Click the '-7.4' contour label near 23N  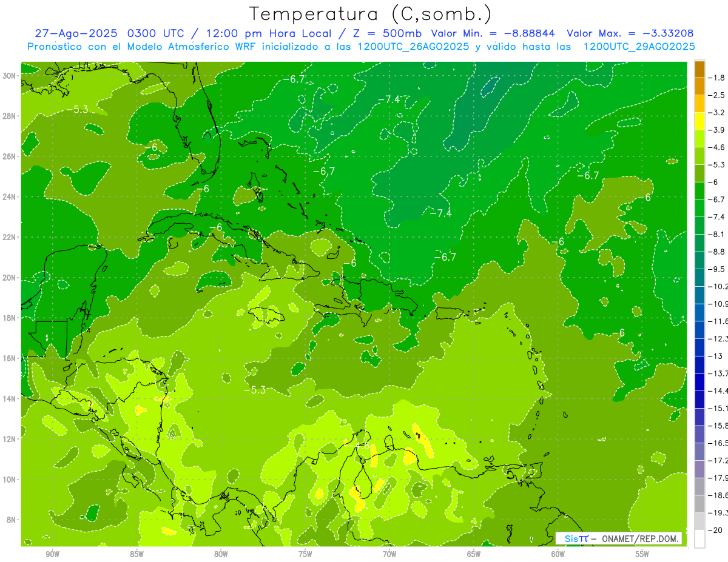tap(440, 213)
